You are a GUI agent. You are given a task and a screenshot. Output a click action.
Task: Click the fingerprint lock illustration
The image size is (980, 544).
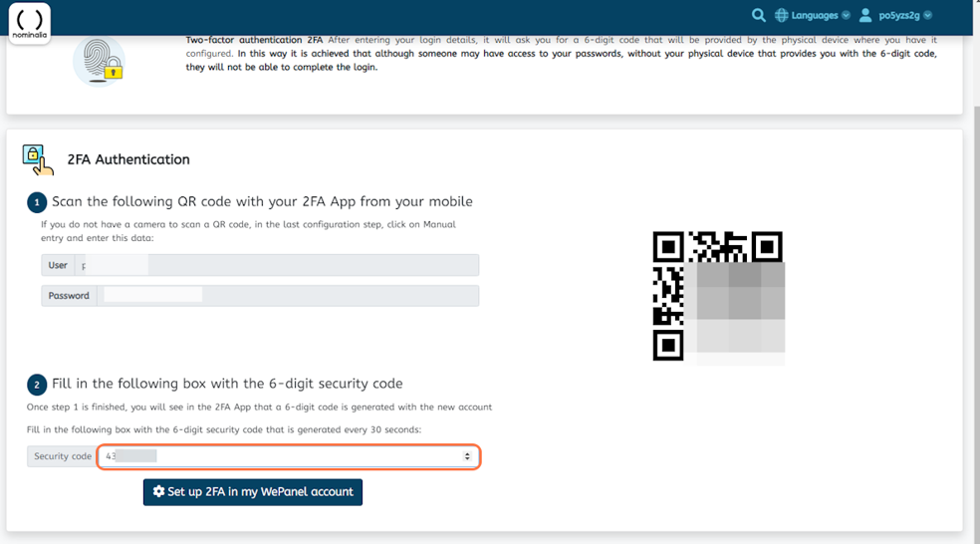click(100, 62)
